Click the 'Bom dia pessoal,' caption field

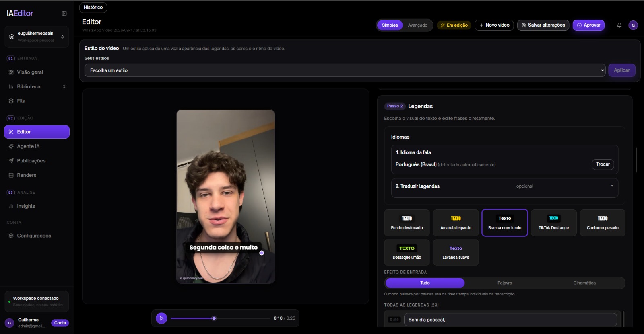point(510,320)
